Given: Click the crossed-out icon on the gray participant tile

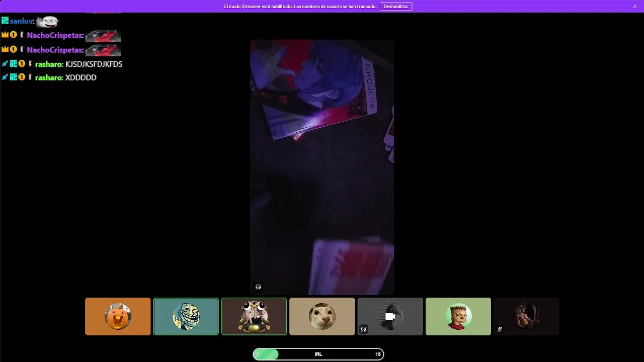Looking at the screenshot, I should (x=364, y=329).
